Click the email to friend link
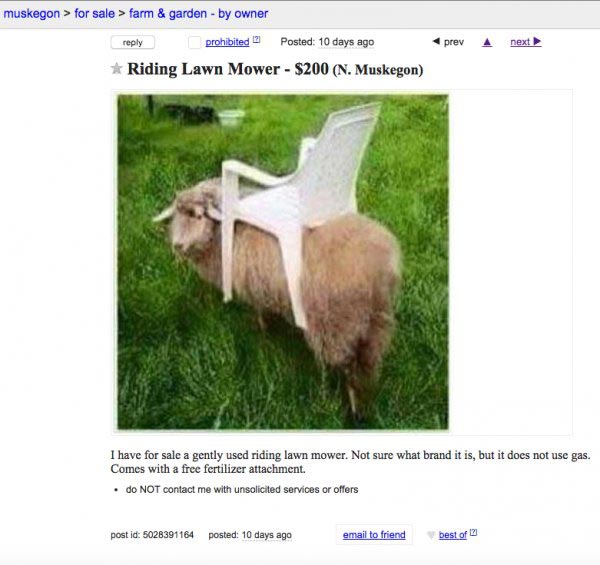This screenshot has height=565, width=600. click(374, 535)
